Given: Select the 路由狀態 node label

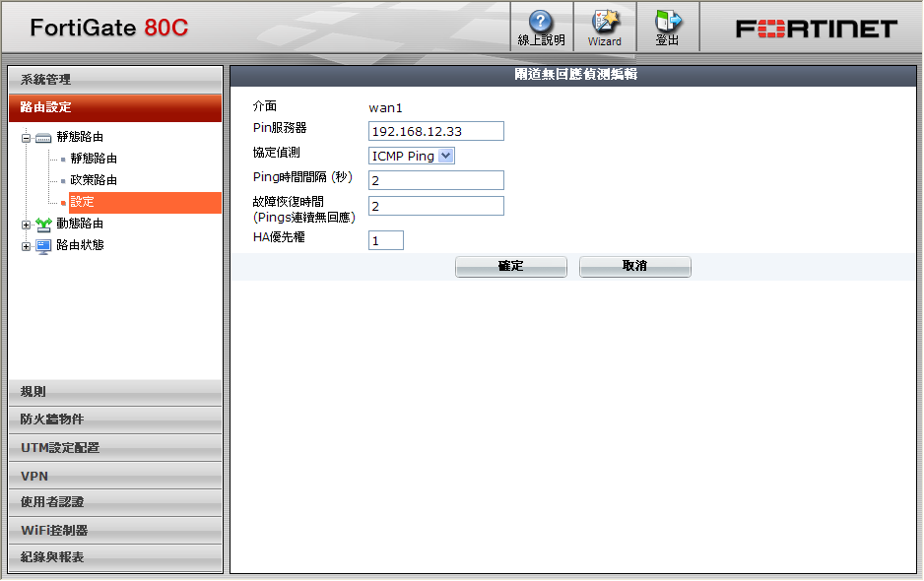Looking at the screenshot, I should point(80,246).
